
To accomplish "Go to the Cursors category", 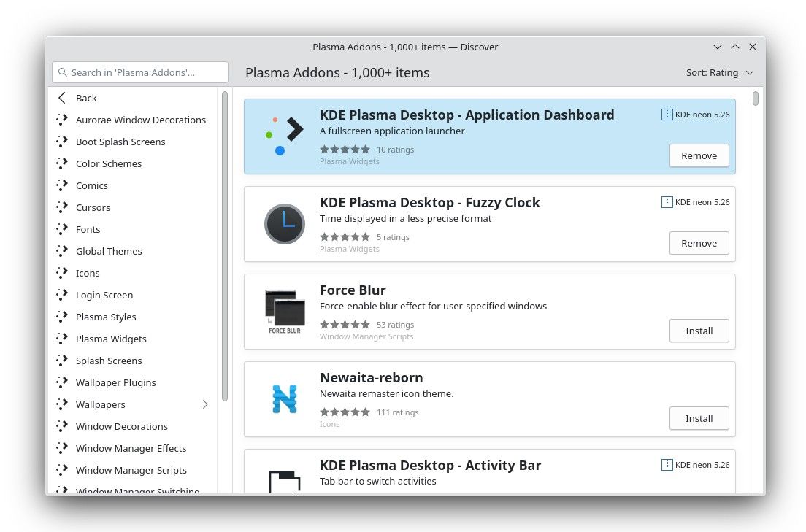I will coord(93,207).
